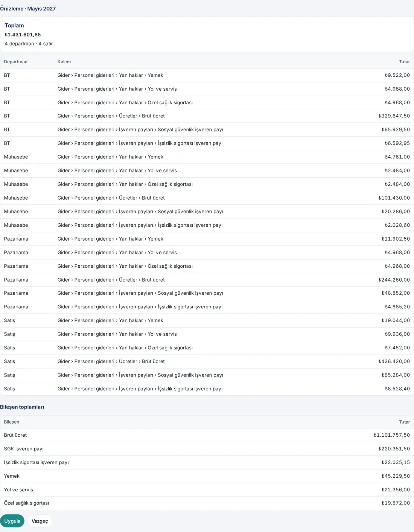
Task: Click Pazarlama row's "Özel sağlık sigortası" kalem path
Action: pyautogui.click(x=125, y=266)
